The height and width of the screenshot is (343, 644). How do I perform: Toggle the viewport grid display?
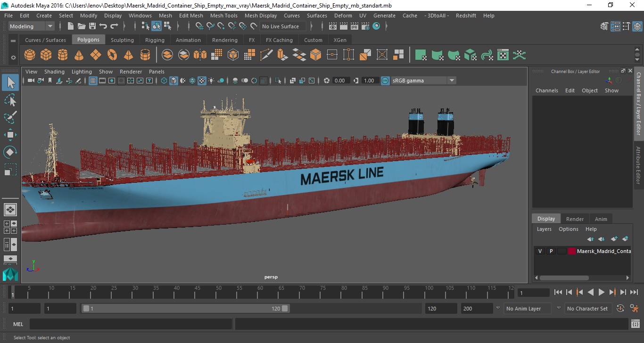93,81
